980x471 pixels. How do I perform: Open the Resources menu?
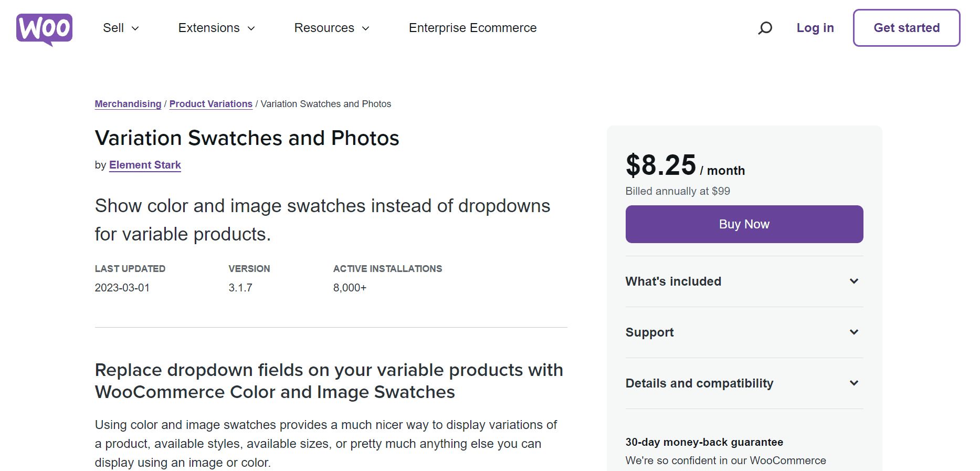click(332, 28)
